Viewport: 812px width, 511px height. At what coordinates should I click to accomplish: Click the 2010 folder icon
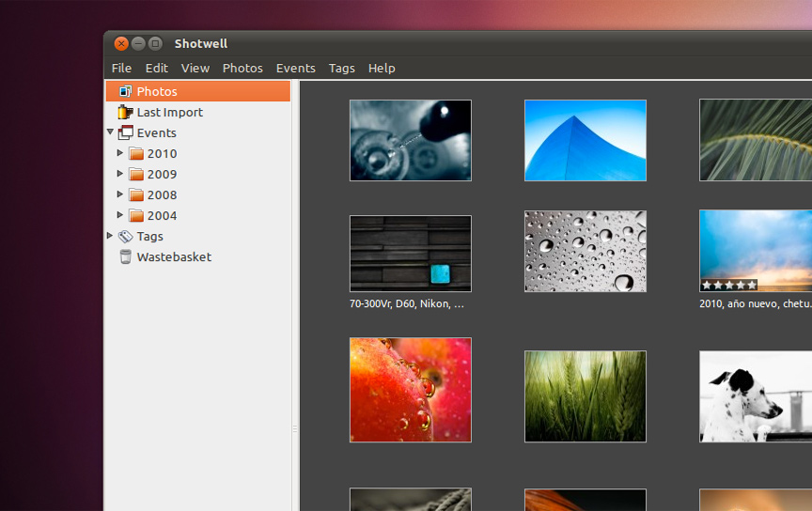point(136,154)
